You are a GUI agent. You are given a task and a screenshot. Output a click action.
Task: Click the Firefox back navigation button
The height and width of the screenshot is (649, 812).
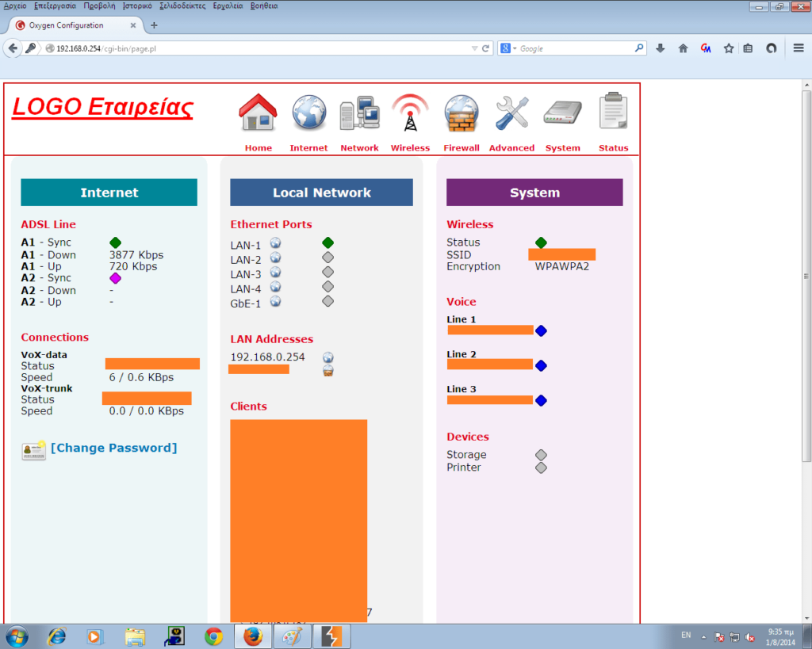[x=13, y=48]
